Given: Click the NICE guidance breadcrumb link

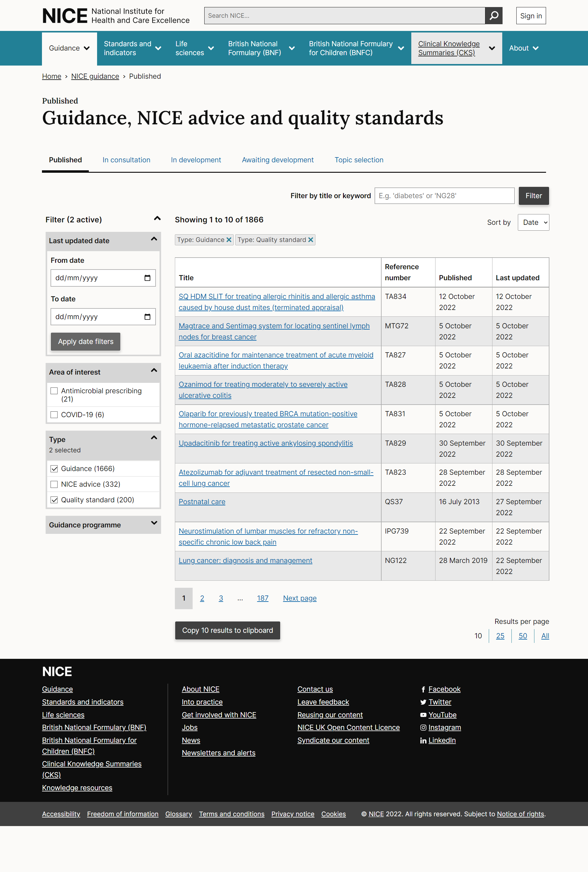Looking at the screenshot, I should point(95,77).
